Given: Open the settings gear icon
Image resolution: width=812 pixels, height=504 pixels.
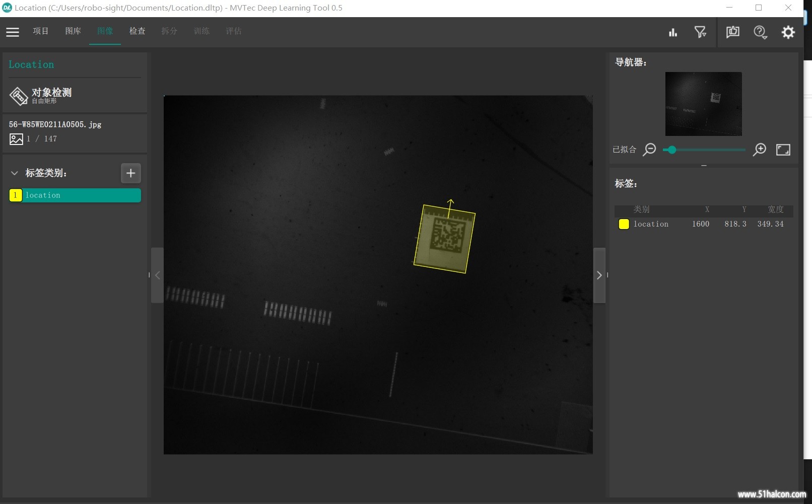Looking at the screenshot, I should [x=788, y=32].
